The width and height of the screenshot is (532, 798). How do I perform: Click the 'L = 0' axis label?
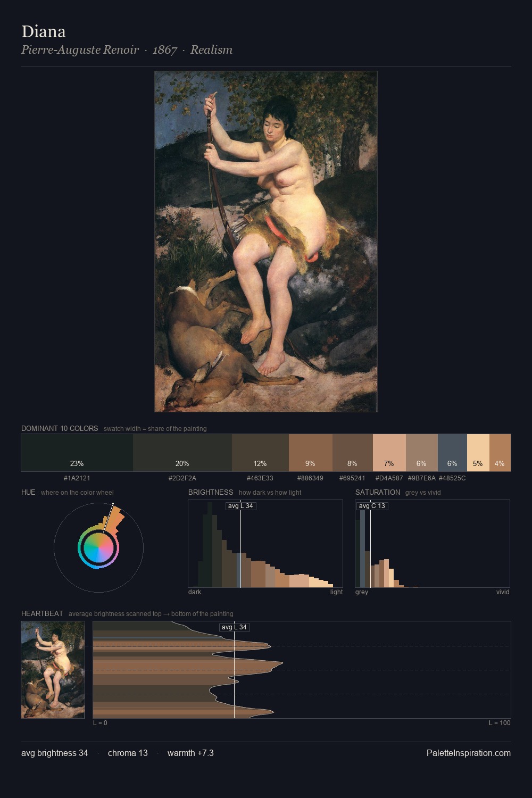pos(100,723)
